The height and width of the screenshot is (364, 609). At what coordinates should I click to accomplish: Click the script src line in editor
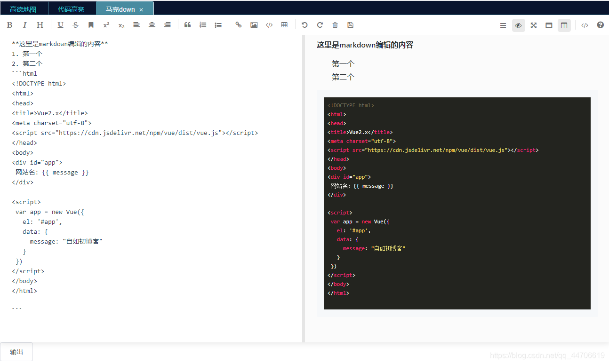point(135,133)
